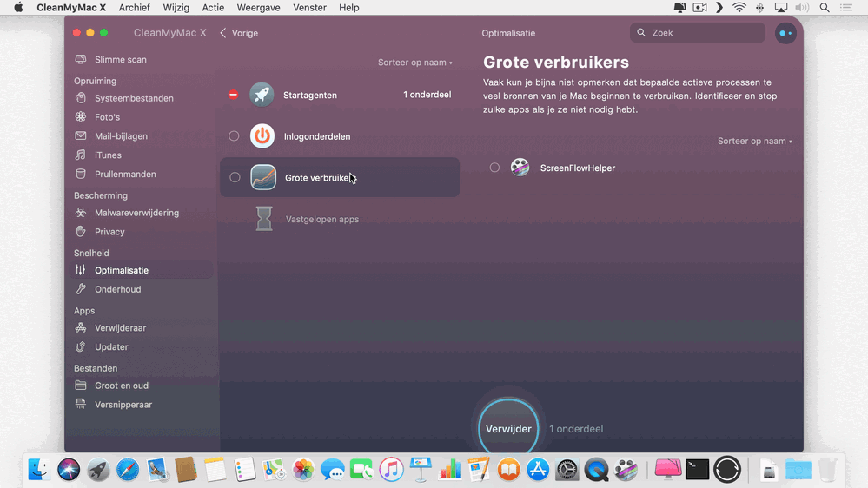Click the Grote verbruikers chart icon
This screenshot has height=488, width=868.
pos(263,178)
